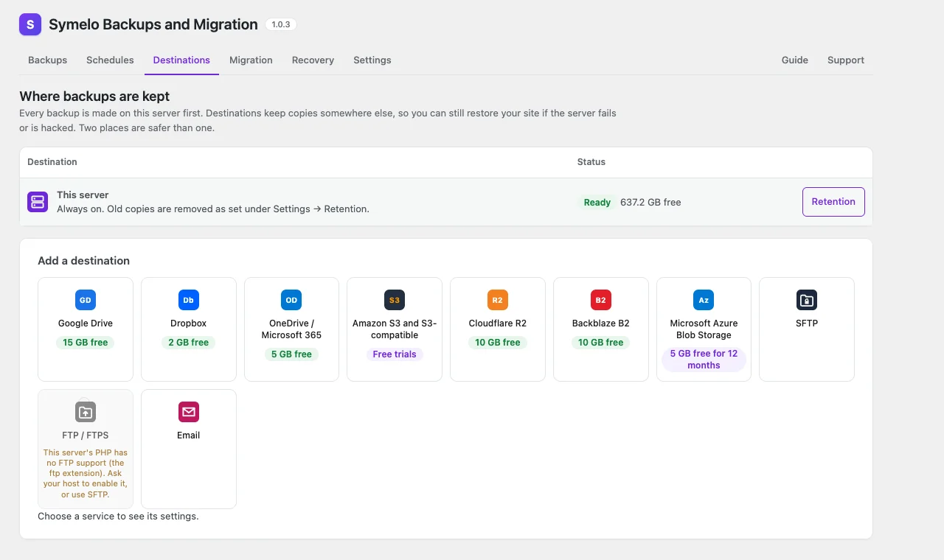Image resolution: width=944 pixels, height=560 pixels.
Task: Select the Google Drive GD icon
Action: [x=86, y=300]
